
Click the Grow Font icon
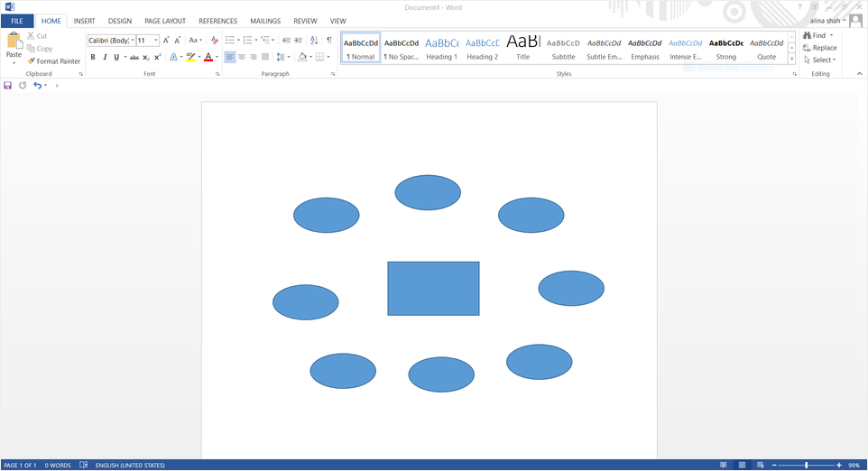pos(166,41)
